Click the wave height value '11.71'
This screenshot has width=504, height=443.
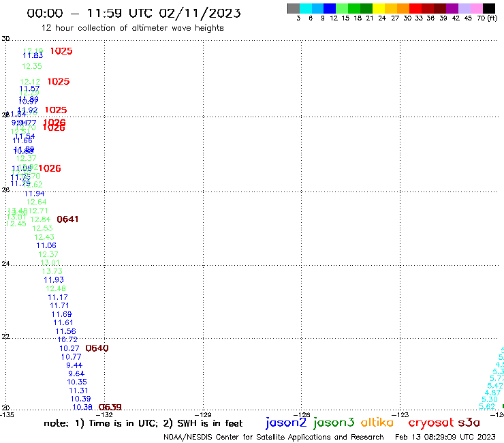click(x=59, y=305)
